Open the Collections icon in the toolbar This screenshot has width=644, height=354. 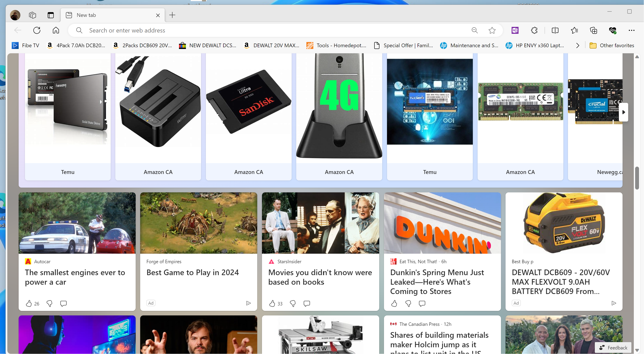click(593, 30)
